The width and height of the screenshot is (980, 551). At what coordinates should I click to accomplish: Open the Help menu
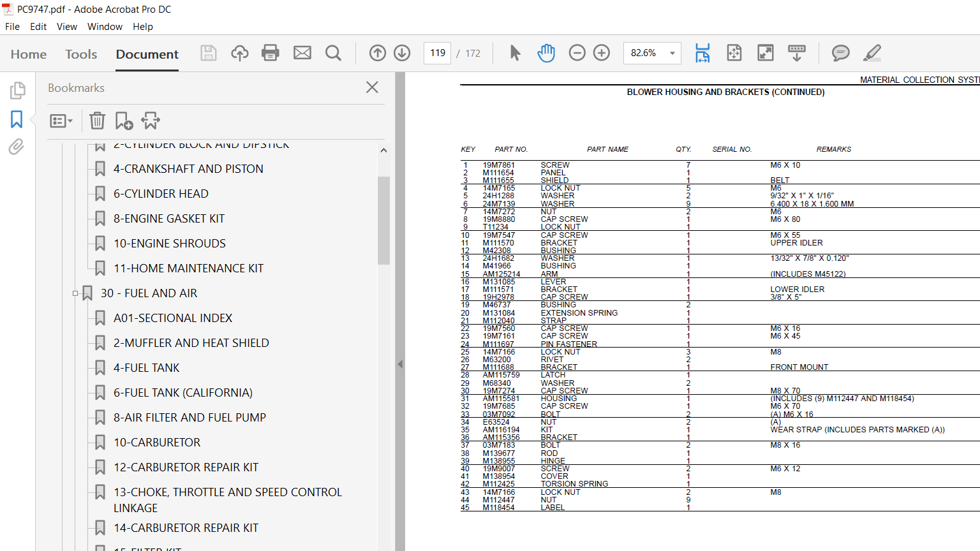click(x=143, y=27)
